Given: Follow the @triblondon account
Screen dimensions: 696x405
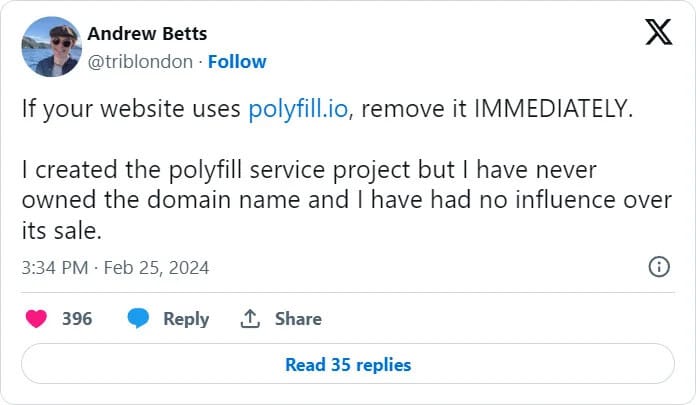Looking at the screenshot, I should (237, 62).
